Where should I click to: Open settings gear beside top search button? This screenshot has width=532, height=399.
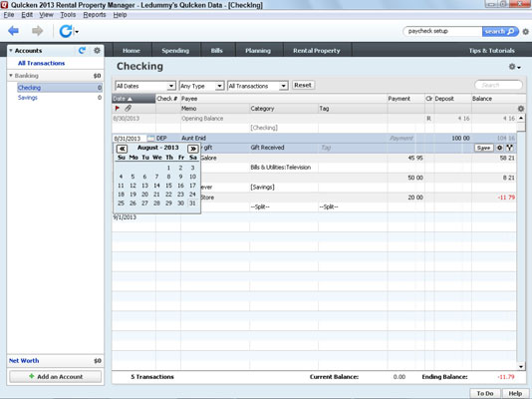(x=526, y=32)
